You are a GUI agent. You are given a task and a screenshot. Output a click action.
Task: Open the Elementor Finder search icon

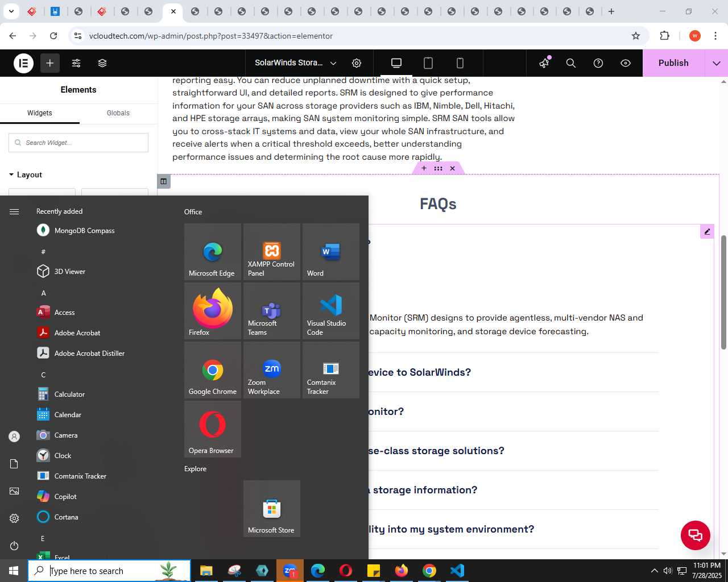point(571,63)
